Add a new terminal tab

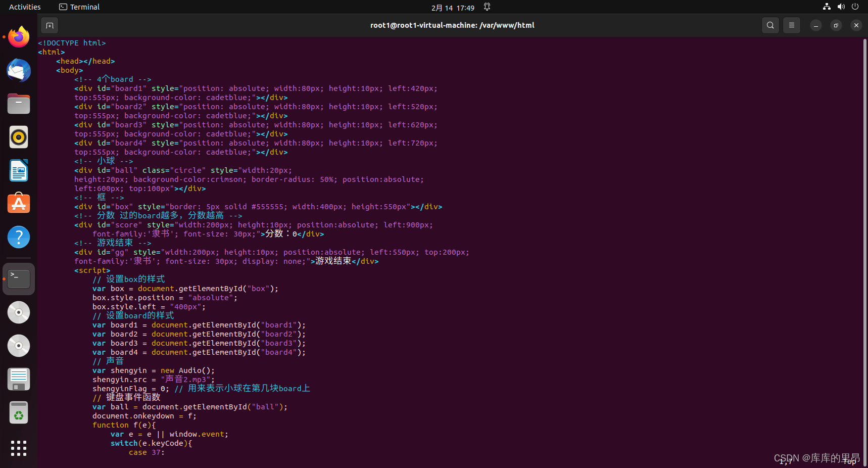(50, 25)
